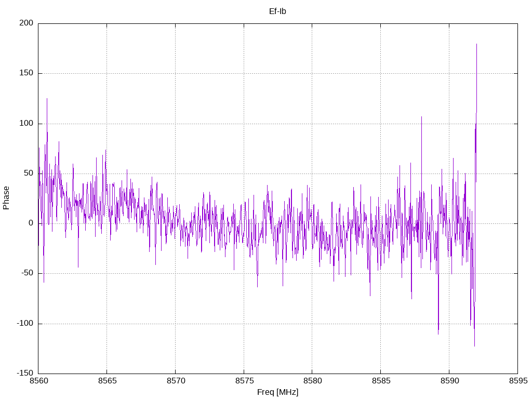The width and height of the screenshot is (532, 399).
Task: Click x-axis tick label 8580
Action: [x=312, y=381]
